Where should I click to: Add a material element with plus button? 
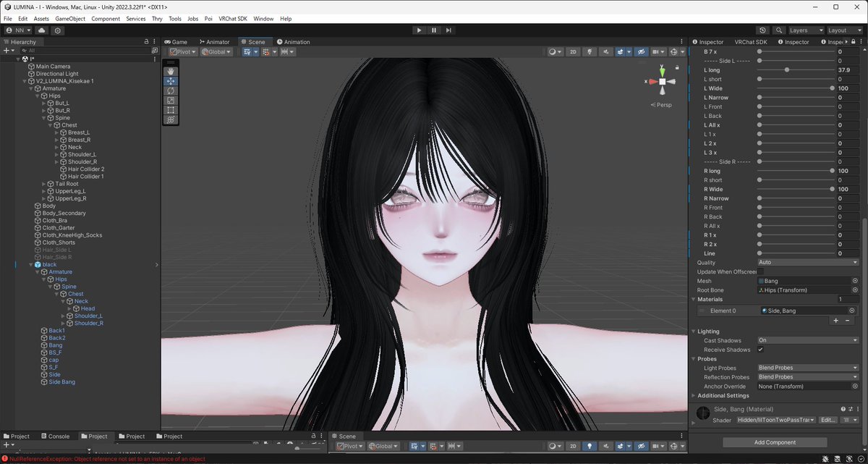coord(835,321)
